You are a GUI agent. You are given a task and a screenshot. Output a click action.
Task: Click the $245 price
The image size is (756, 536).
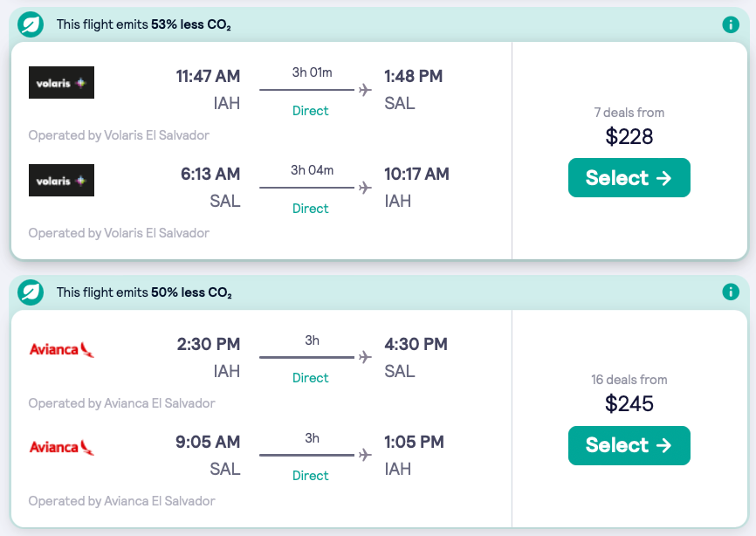point(629,404)
